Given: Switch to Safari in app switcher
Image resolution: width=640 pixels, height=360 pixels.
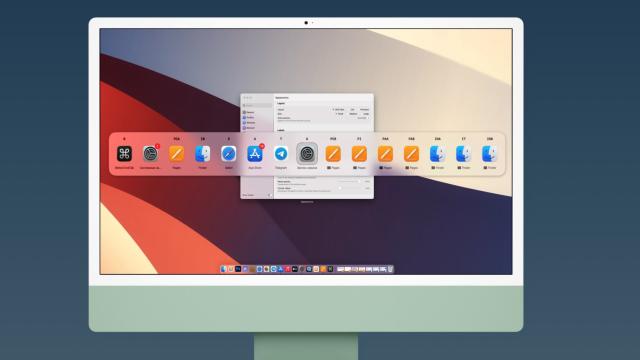Looking at the screenshot, I should pyautogui.click(x=229, y=154).
